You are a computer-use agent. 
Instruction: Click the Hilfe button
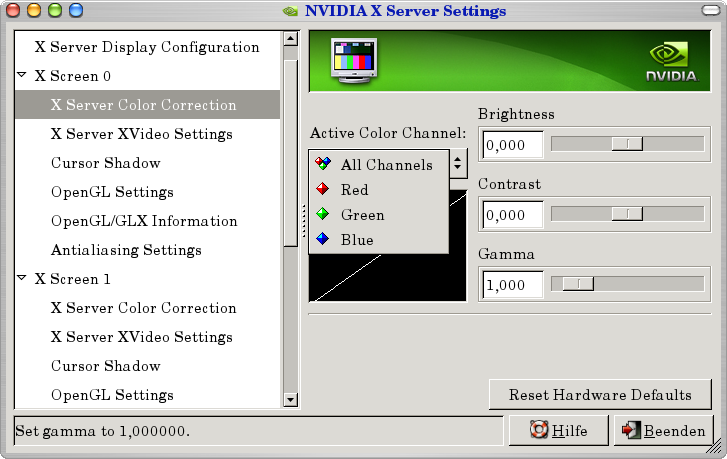coord(559,430)
